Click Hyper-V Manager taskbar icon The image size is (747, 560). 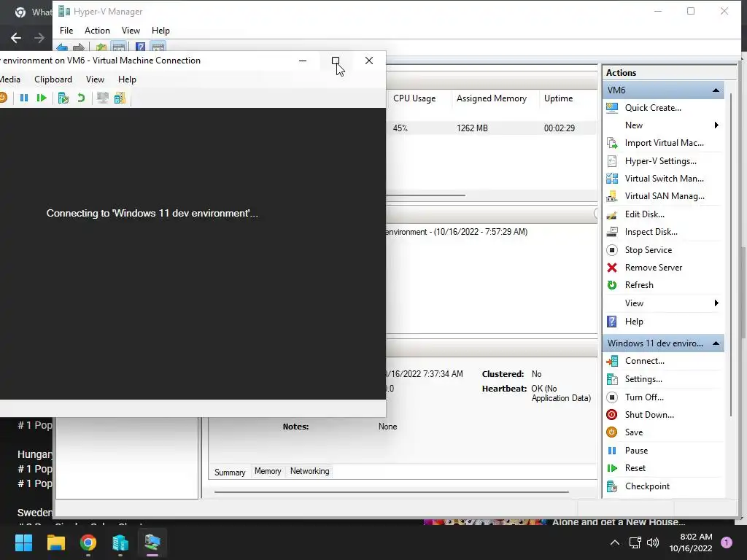click(120, 542)
